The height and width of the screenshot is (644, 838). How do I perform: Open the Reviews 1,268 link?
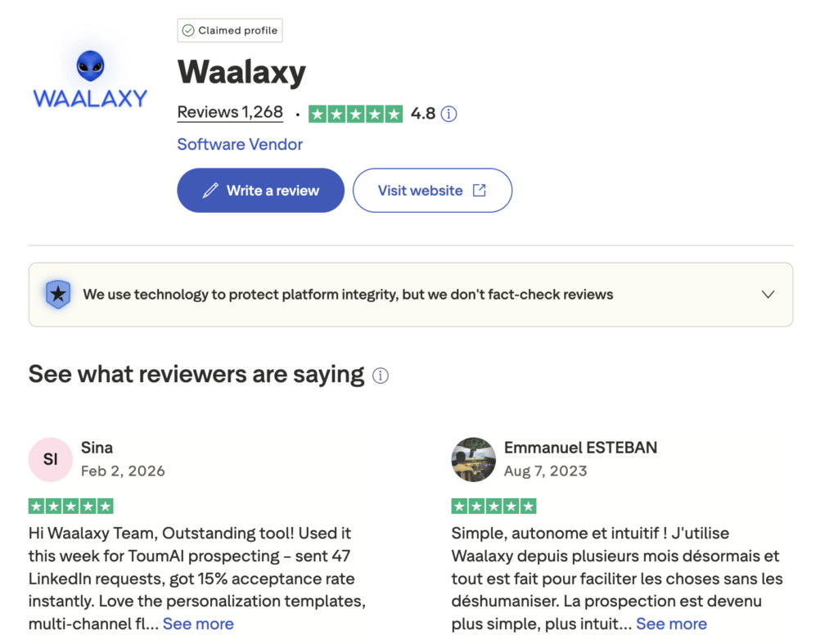tap(230, 113)
